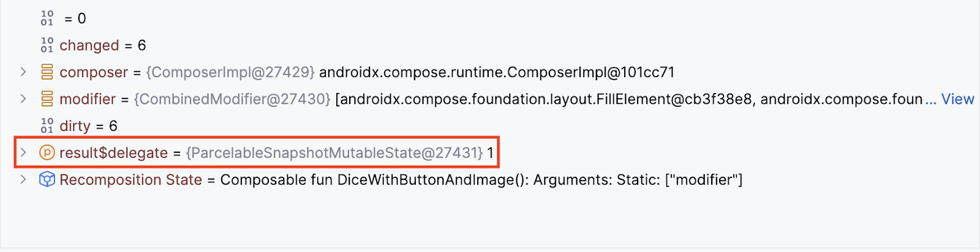Click the DiceWithButtonAndImage() description text
Screen dimensions: 980x252
(481, 180)
